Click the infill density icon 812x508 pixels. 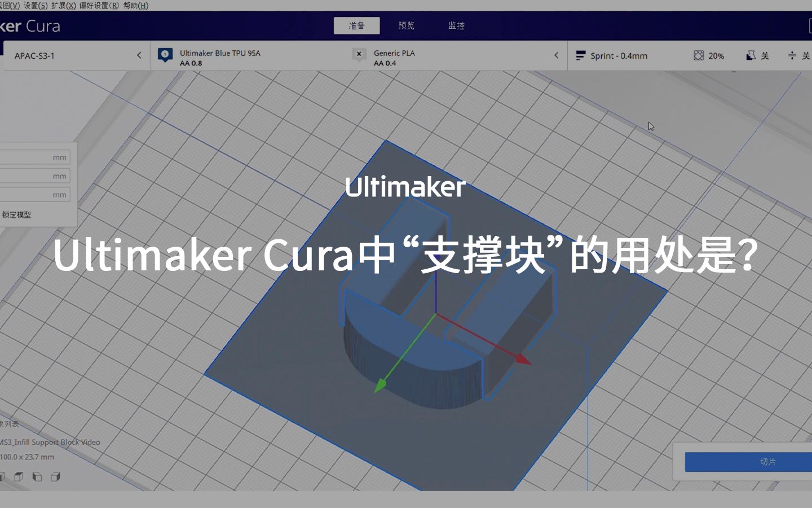point(699,55)
